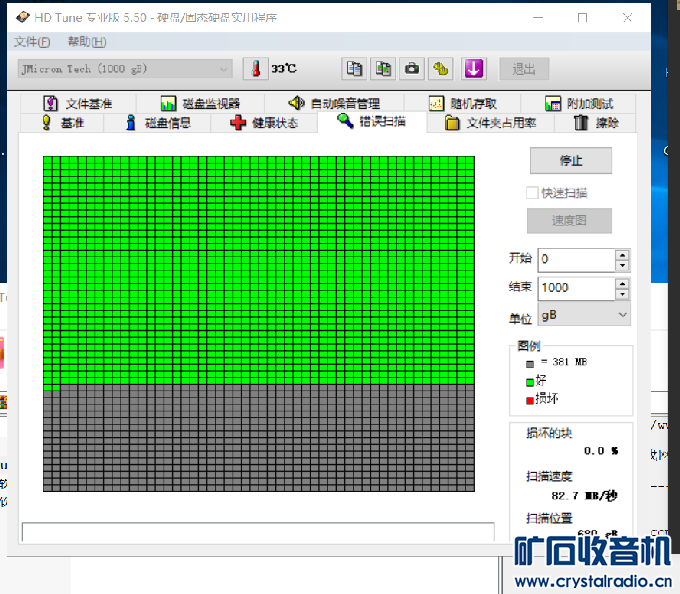Select the 错误扫描 tab

(x=372, y=121)
